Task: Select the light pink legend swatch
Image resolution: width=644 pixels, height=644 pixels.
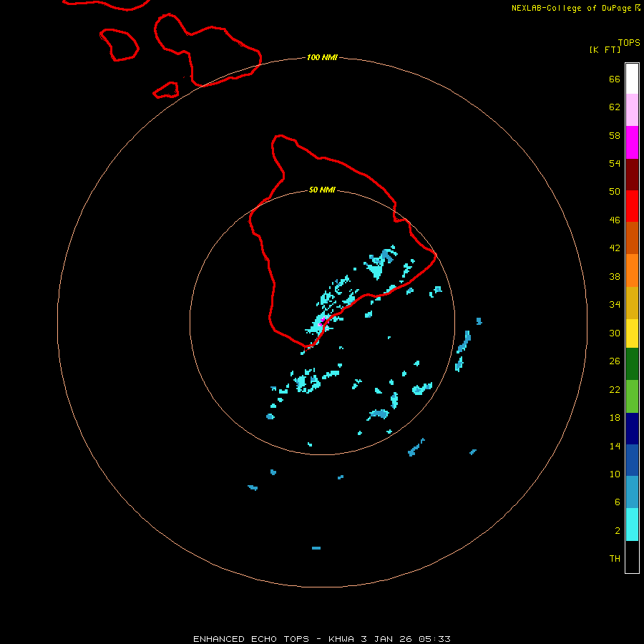Action: click(x=632, y=110)
